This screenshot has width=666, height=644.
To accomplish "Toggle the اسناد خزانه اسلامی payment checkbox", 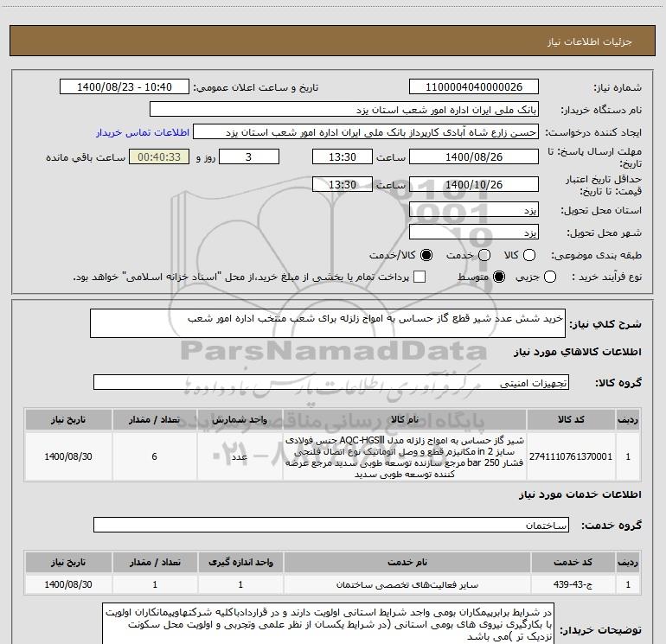I will (x=419, y=277).
